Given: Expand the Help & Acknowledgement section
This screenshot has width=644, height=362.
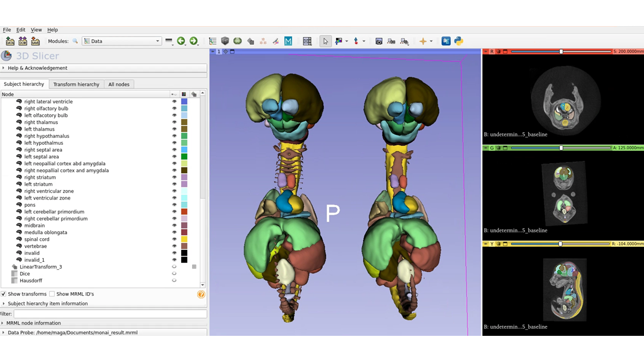Looking at the screenshot, I should coord(37,68).
